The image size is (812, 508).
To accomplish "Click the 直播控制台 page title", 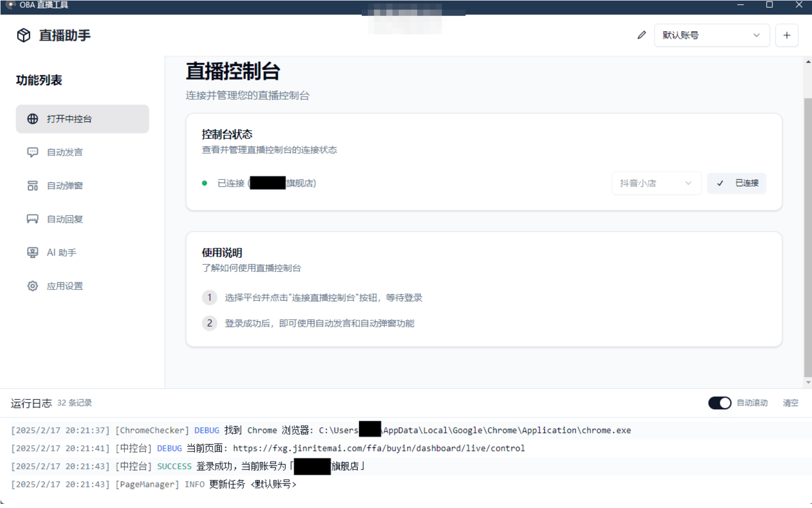I will tap(233, 71).
